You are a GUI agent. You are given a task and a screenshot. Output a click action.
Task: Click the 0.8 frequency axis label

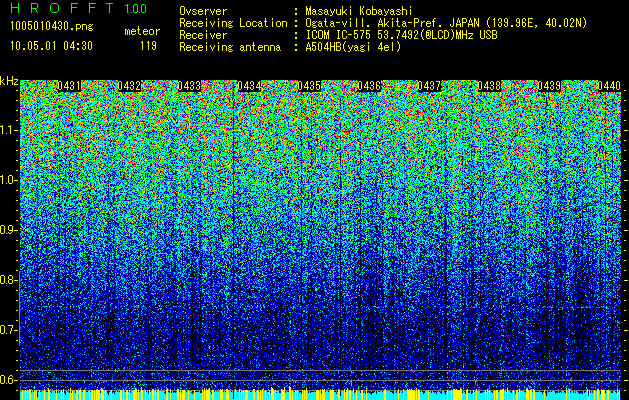(8, 280)
